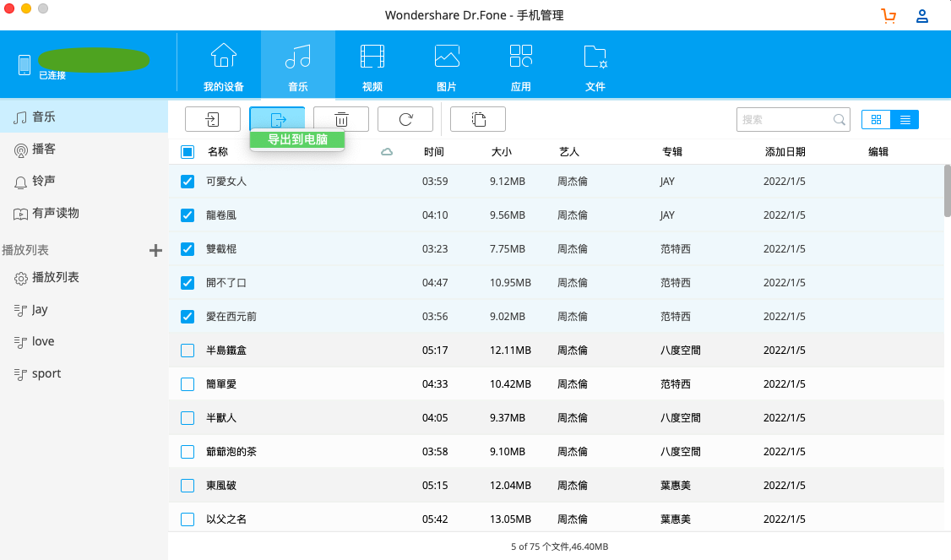The height and width of the screenshot is (560, 951).
Task: Check the 簡單愛 song checkbox
Action: (187, 384)
